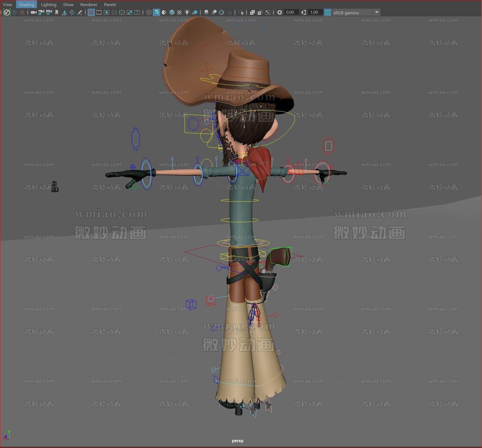Enable the resolution gate overlay
Image resolution: width=482 pixels, height=448 pixels.
coord(106,12)
